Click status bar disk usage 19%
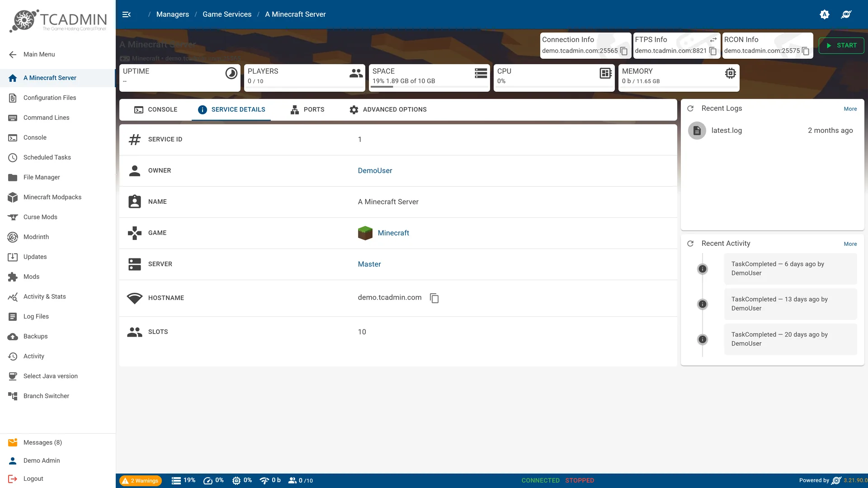Viewport: 868px width, 488px height. click(x=184, y=480)
